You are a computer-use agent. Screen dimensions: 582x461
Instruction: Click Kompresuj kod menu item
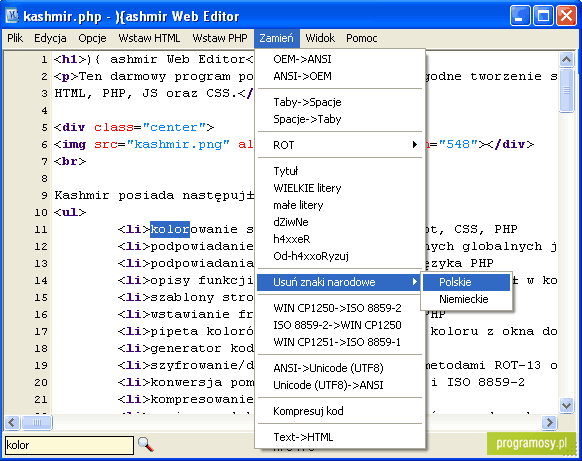(340, 411)
